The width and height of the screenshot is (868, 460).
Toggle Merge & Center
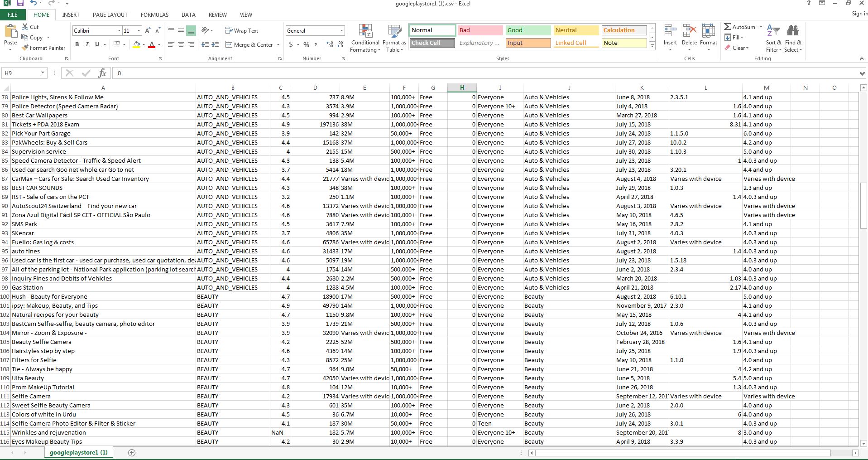249,44
